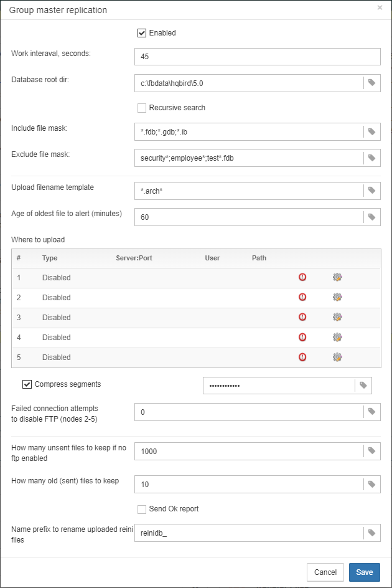Click tag icon in old sent files field

[371, 484]
